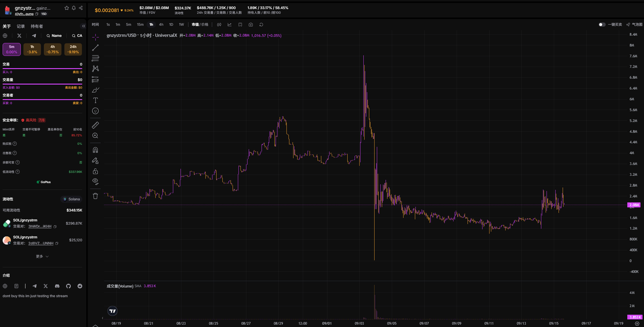Screen dimensions: 644x327
Task: Share this token via share icon
Action: pos(80,8)
